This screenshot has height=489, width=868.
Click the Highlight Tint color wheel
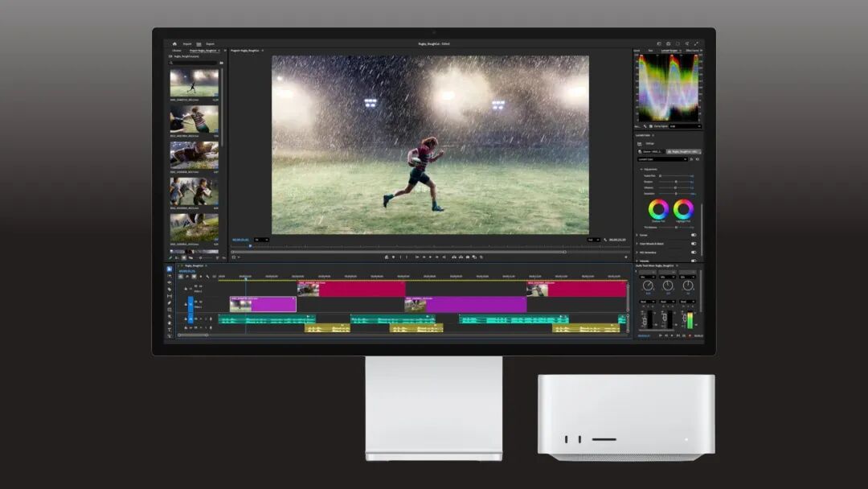[x=683, y=209]
